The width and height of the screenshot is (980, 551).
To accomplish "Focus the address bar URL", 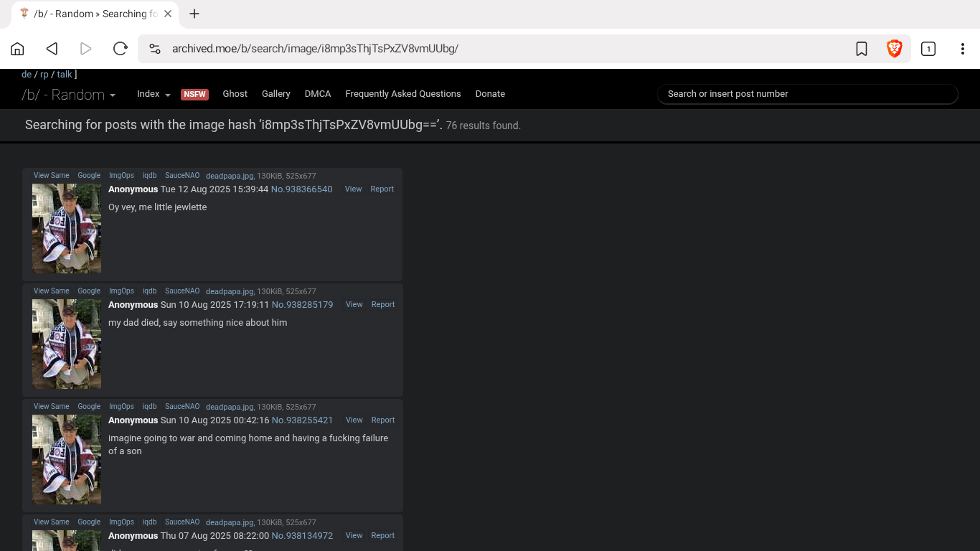I will [x=315, y=49].
